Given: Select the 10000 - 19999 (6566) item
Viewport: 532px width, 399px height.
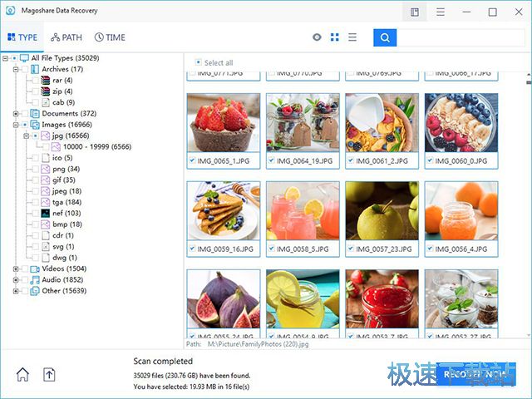Looking at the screenshot, I should (x=97, y=146).
